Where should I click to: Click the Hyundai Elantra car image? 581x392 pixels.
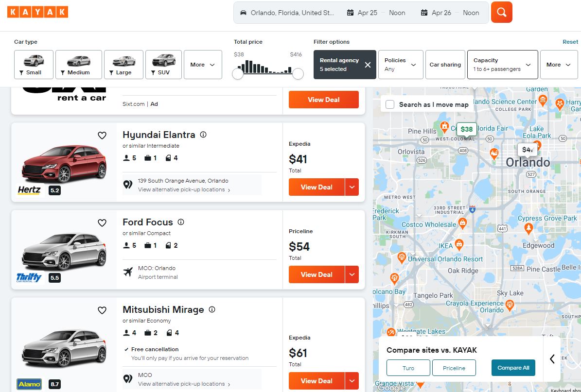tap(64, 163)
